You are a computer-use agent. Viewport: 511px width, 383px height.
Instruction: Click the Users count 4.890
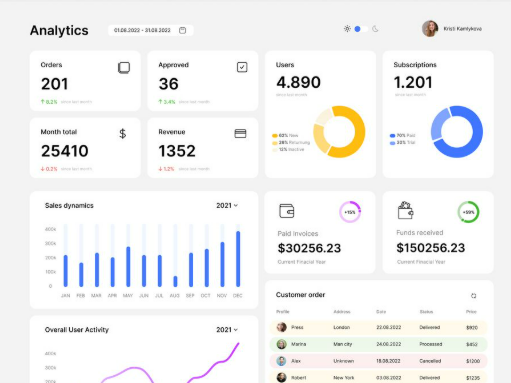[x=298, y=82]
